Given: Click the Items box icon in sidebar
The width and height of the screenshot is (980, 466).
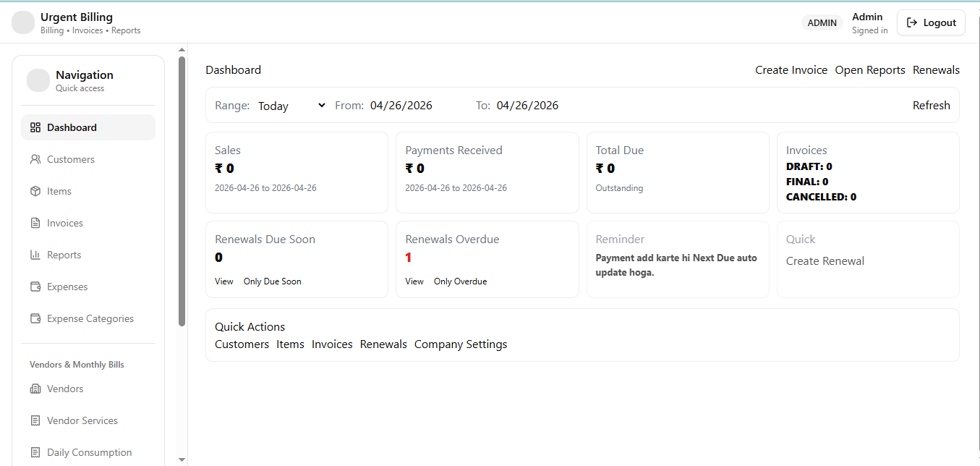Looking at the screenshot, I should tap(35, 191).
